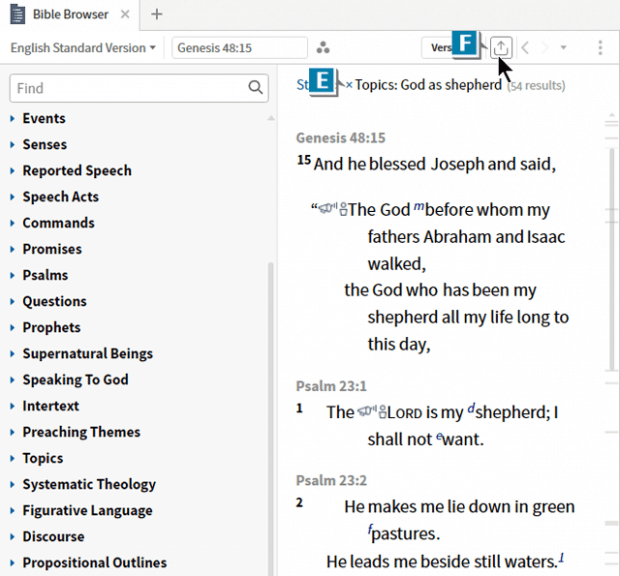
Task: Expand the Psalms filter category
Action: click(12, 275)
